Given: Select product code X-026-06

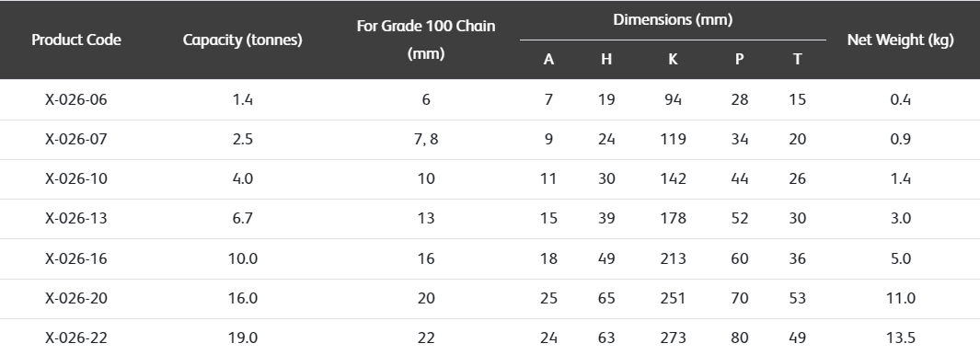Looking at the screenshot, I should point(76,99).
